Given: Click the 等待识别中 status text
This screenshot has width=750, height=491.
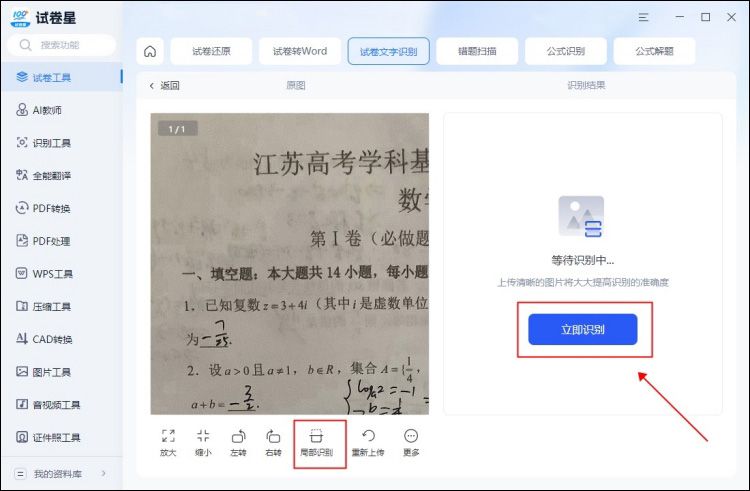Looking at the screenshot, I should point(582,260).
